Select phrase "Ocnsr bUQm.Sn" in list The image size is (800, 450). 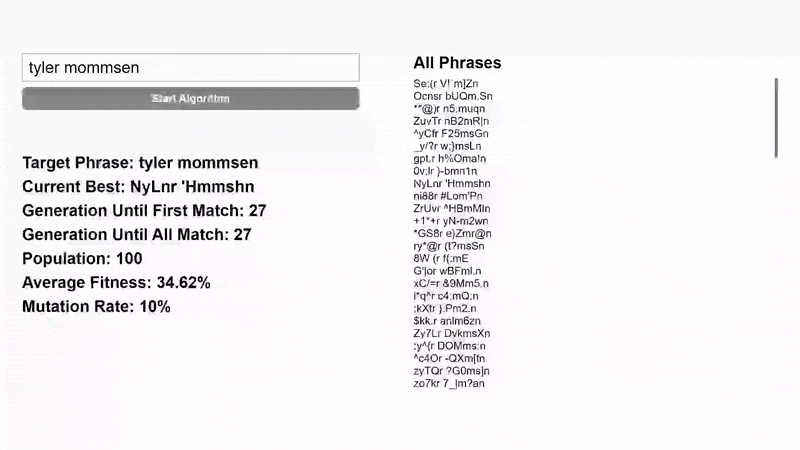(x=453, y=96)
